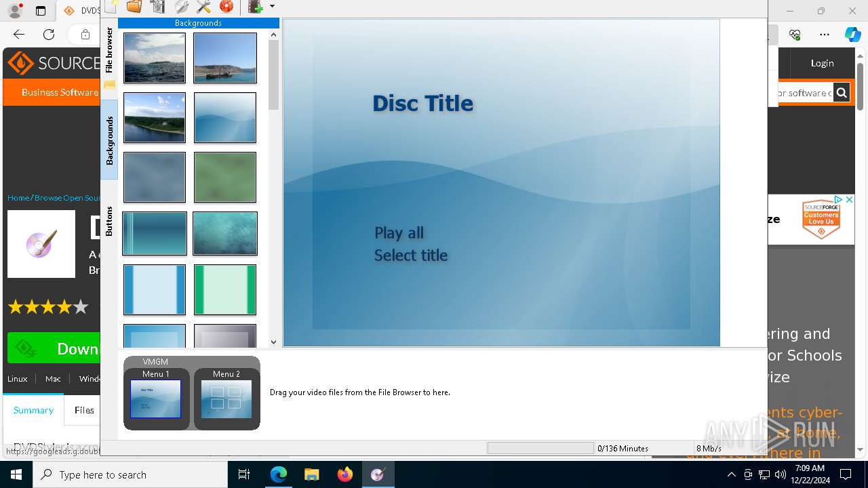This screenshot has height=488, width=868.
Task: Click the DVDStyler taskbar icon
Action: (x=378, y=474)
